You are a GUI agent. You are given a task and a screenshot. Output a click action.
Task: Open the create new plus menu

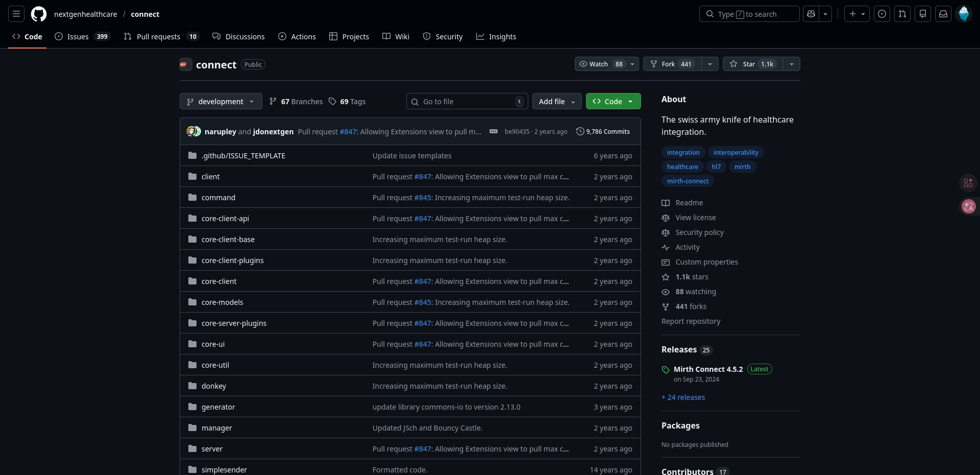[x=857, y=14]
